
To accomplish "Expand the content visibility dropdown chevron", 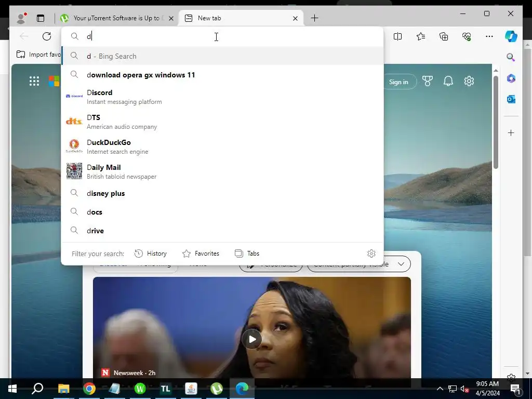I will coord(401,264).
